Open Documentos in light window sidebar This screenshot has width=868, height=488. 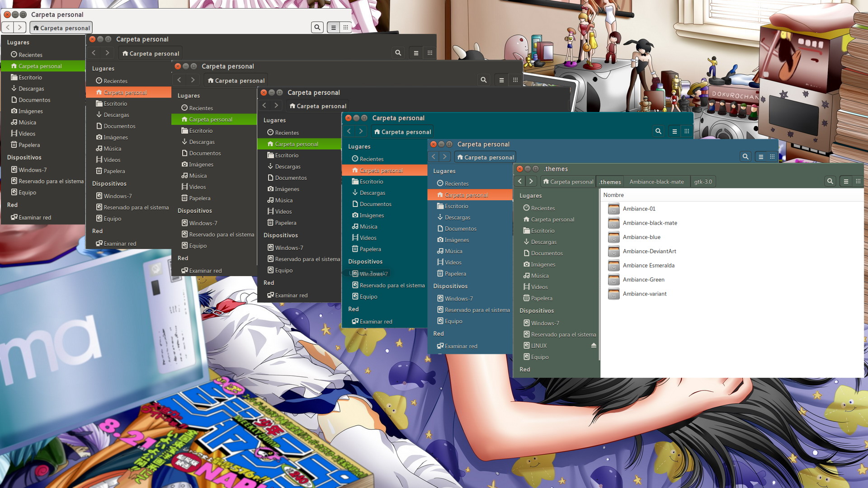pos(43,100)
